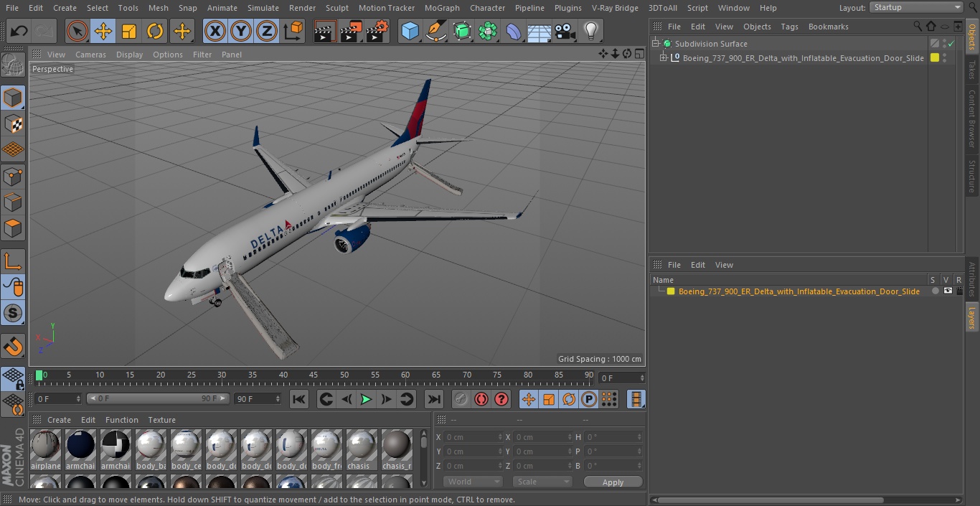Viewport: 980px width, 506px height.
Task: Render the active view
Action: point(325,31)
